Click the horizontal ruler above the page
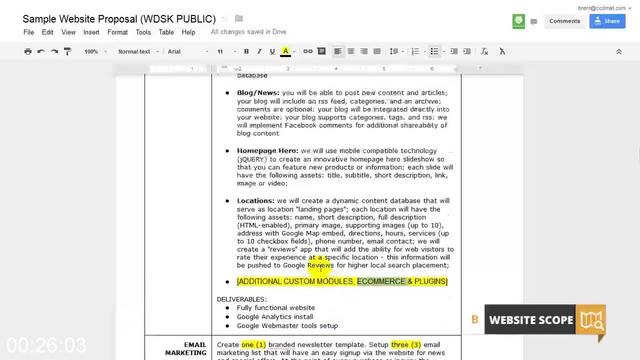This screenshot has width=640, height=360. (319, 69)
